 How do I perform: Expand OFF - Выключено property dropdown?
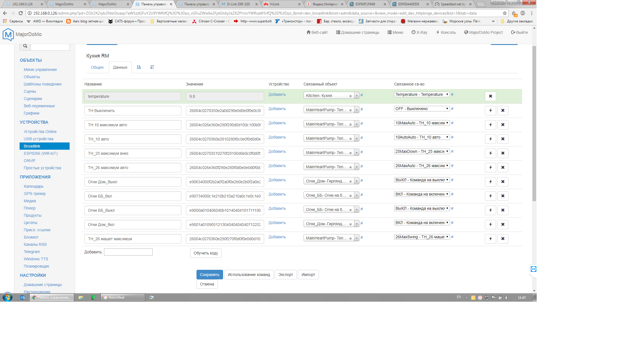422,109
